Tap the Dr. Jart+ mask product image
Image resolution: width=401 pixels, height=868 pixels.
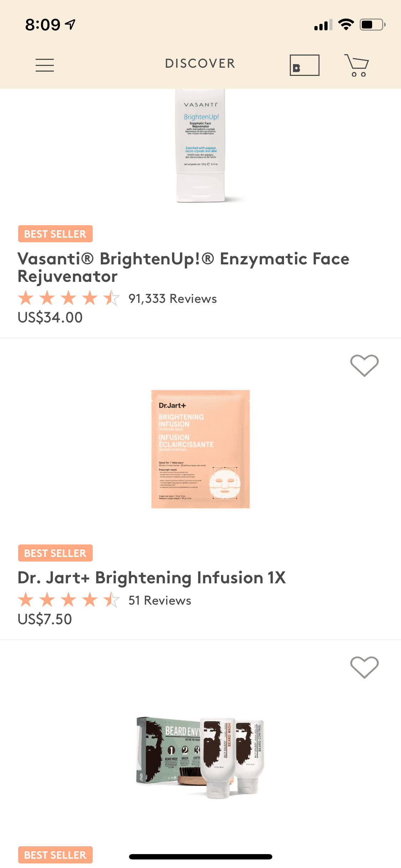200,449
